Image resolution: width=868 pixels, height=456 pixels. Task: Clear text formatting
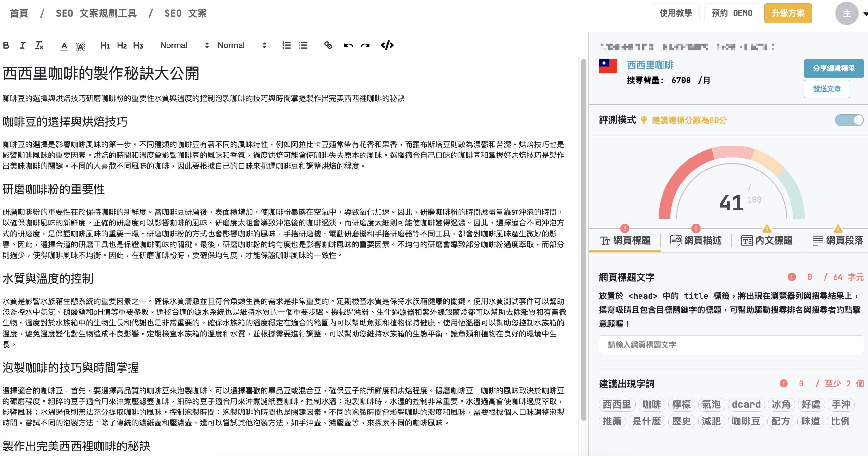(x=39, y=45)
